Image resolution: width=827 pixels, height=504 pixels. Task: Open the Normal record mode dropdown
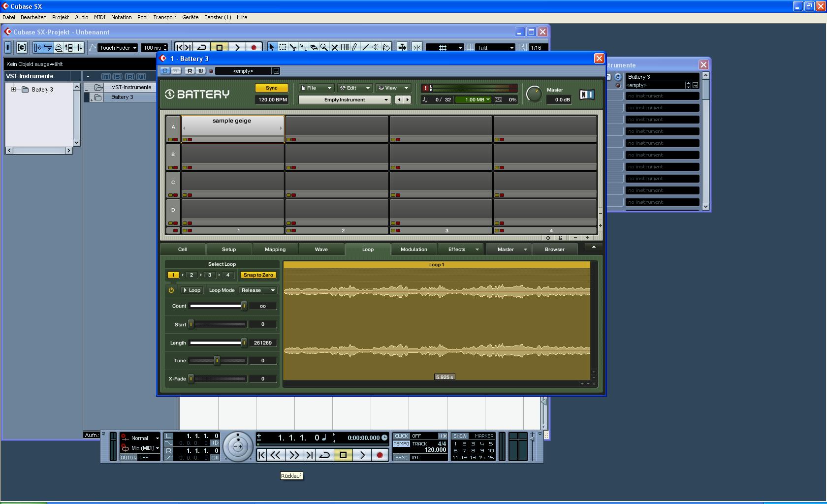click(144, 438)
